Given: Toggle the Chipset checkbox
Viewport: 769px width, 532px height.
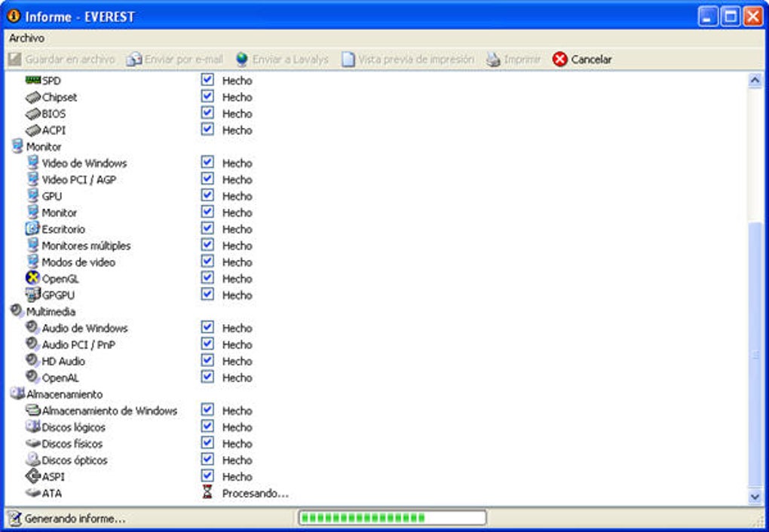Looking at the screenshot, I should click(207, 96).
